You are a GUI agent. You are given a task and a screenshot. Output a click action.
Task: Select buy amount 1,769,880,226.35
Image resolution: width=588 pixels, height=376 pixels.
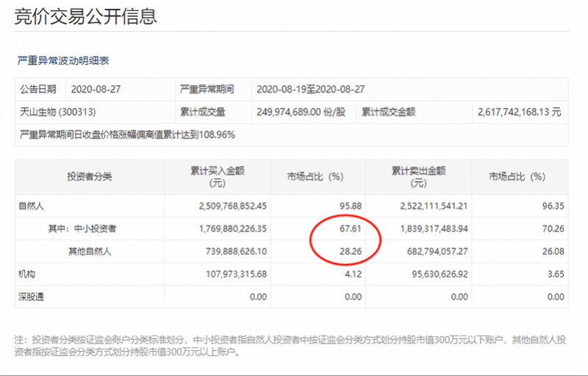[232, 229]
